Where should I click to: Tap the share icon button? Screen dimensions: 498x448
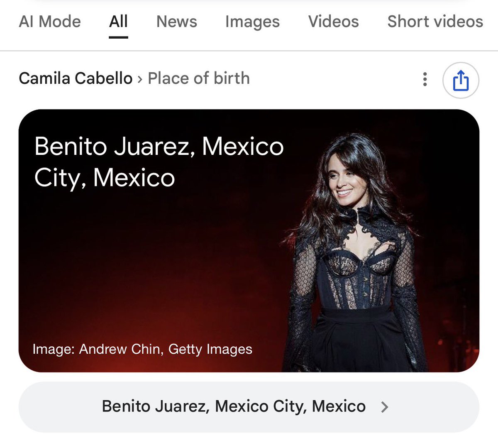tap(461, 81)
